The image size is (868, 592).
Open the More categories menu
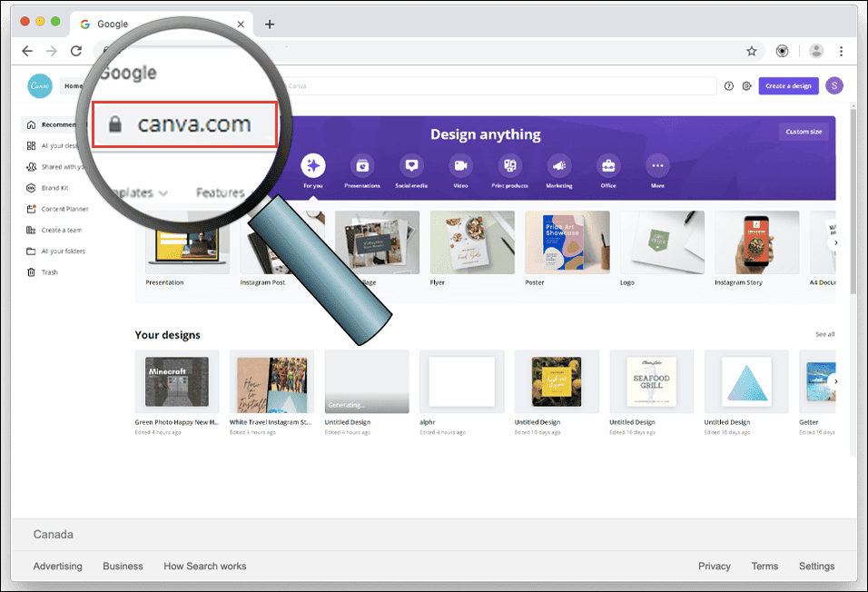pos(657,167)
